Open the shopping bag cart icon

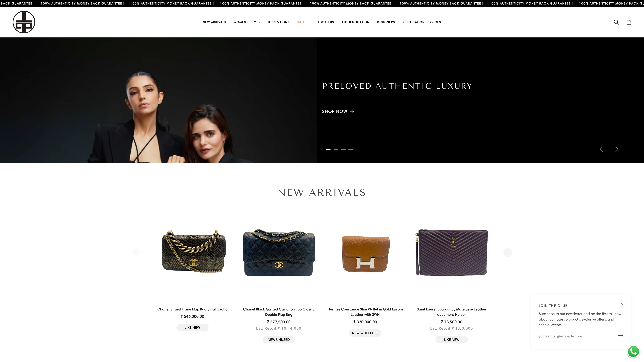(x=629, y=22)
